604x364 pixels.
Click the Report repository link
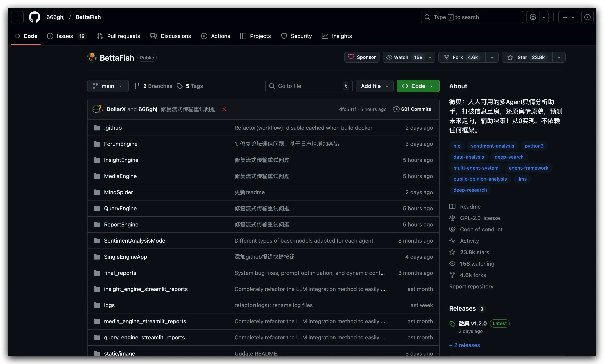coord(471,286)
